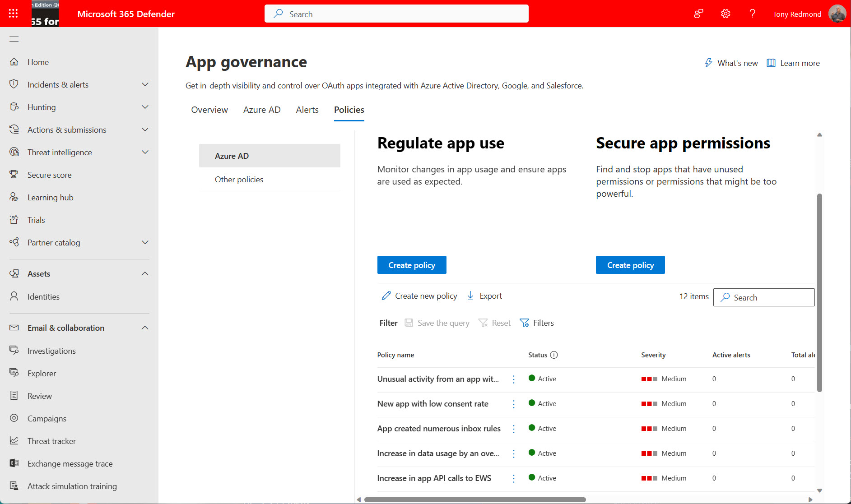Click Create new policy link
Image resolution: width=851 pixels, height=504 pixels.
click(x=419, y=296)
